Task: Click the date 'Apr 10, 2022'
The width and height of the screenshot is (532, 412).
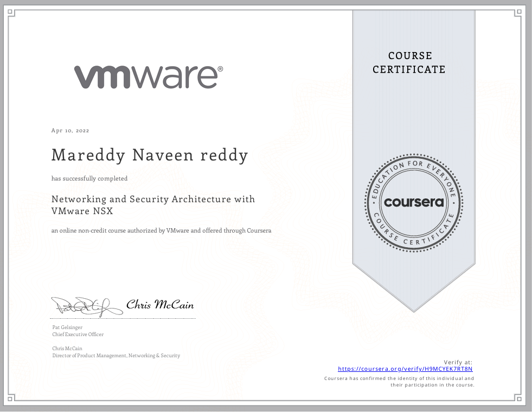Action: point(70,130)
